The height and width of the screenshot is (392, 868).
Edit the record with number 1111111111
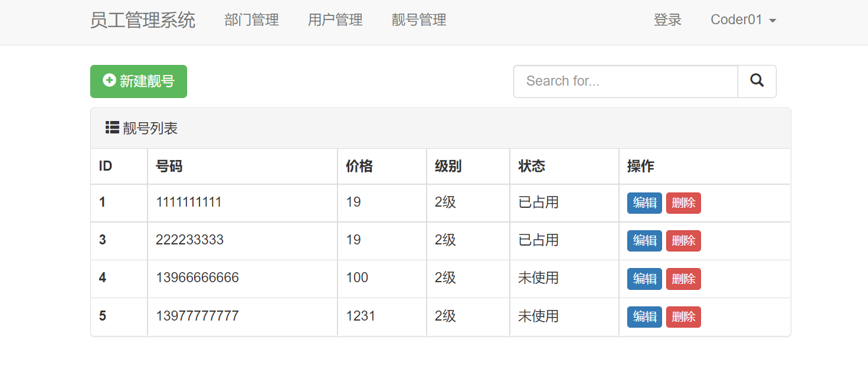pyautogui.click(x=644, y=202)
